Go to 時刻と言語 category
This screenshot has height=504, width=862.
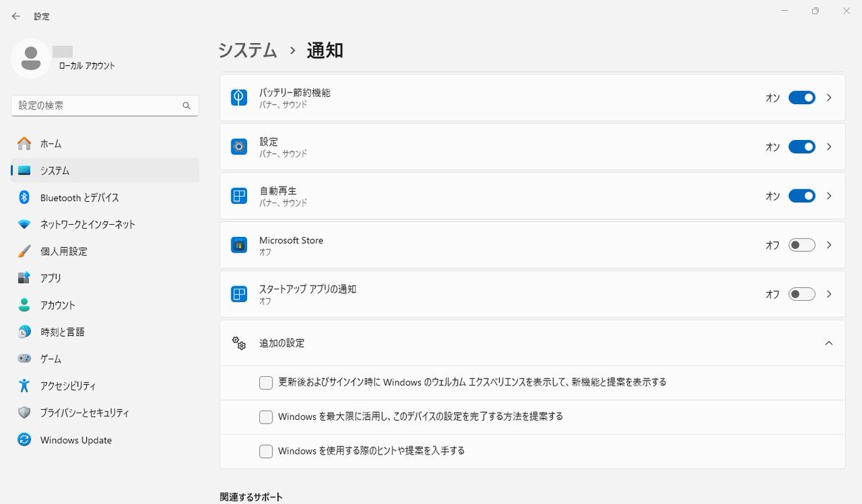[x=106, y=332]
